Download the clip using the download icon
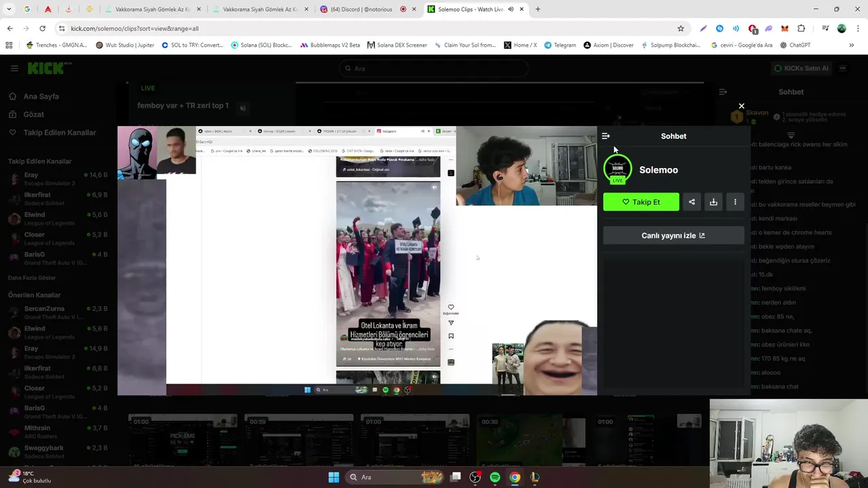Screen dimensions: 868x488 pos(713,202)
